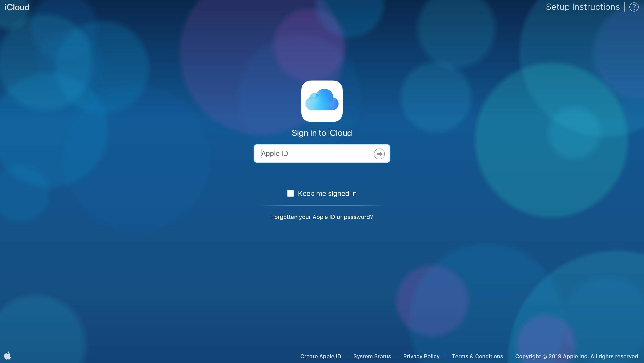Open Forgotten your Apple ID or password link
Image resolution: width=644 pixels, height=363 pixels.
click(x=322, y=217)
